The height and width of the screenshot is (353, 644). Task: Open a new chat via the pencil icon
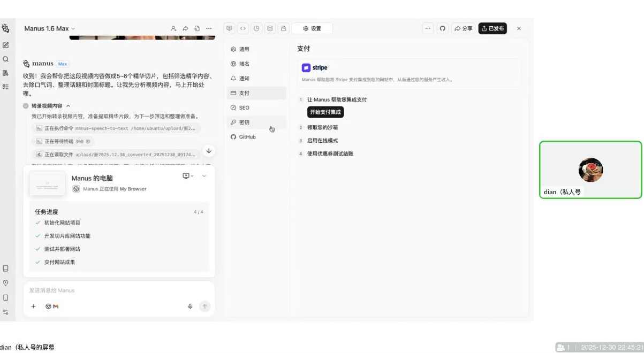point(6,45)
